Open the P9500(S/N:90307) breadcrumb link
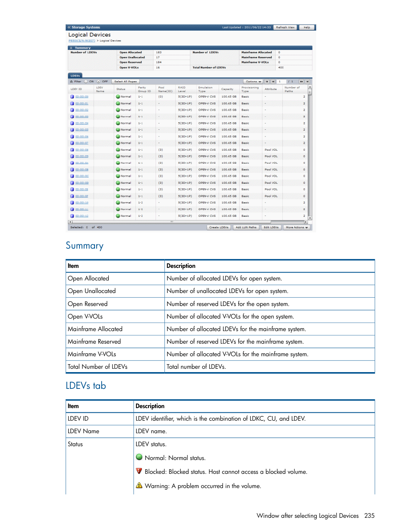The image size is (399, 532). coord(82,41)
